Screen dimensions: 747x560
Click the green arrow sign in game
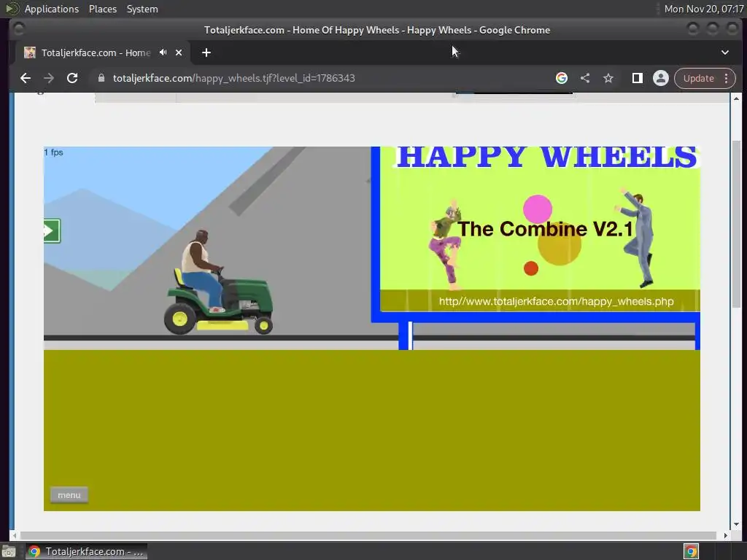52,231
